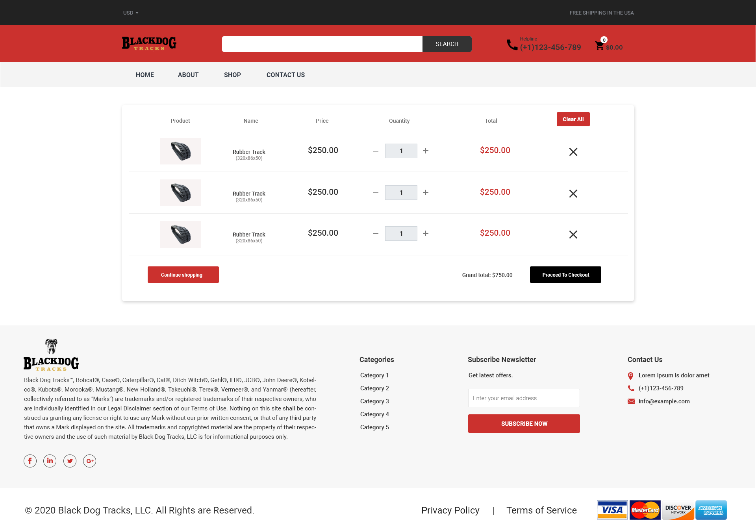Remove the third Rubber Track from cart

tap(573, 234)
